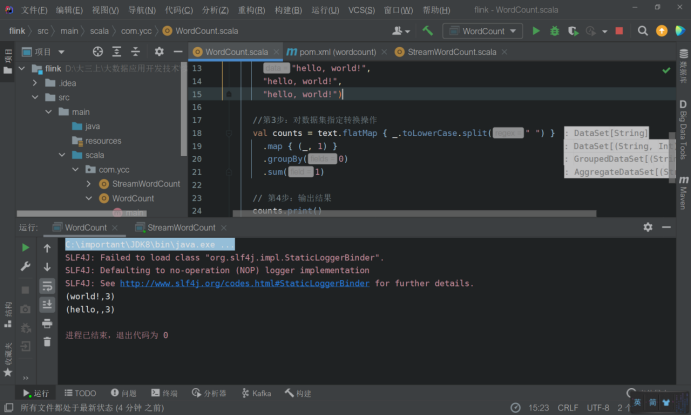Open slf4j StaticLoggerBinder link
This screenshot has height=415, width=692.
pos(244,283)
